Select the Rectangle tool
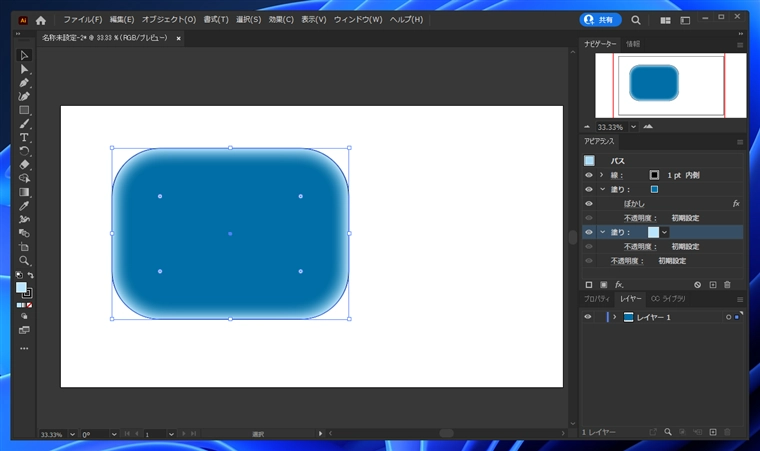The height and width of the screenshot is (451, 760). [24, 110]
